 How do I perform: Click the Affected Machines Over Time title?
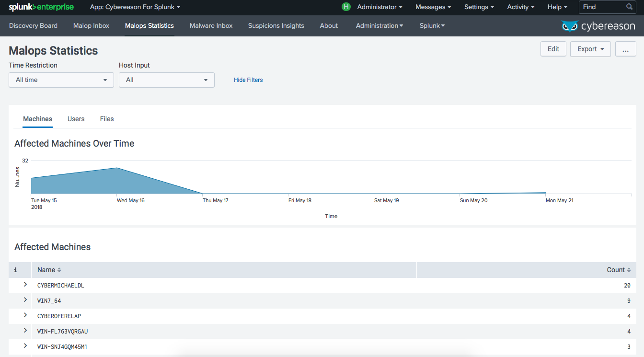pos(74,143)
